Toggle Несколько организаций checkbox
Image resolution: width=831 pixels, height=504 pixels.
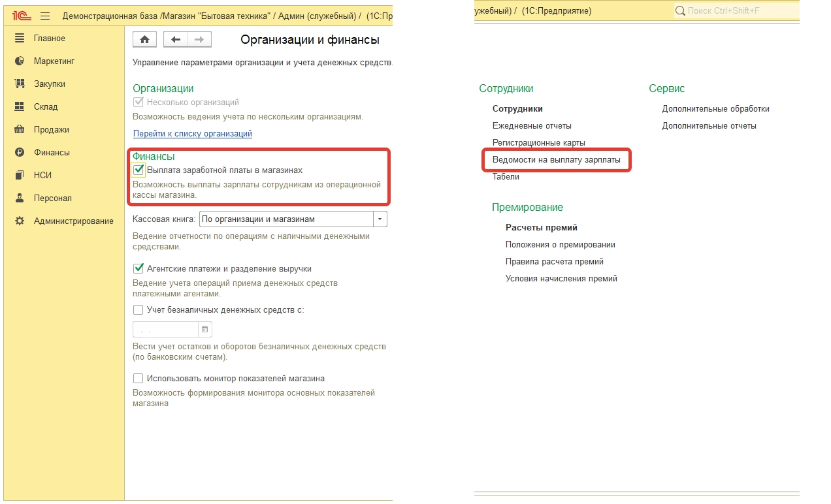(x=138, y=102)
